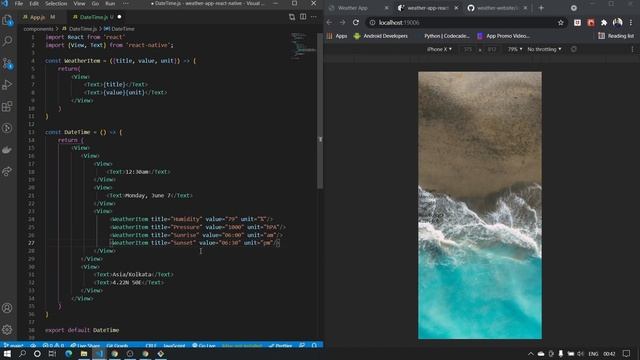Image resolution: width=640 pixels, height=360 pixels.
Task: Close the Weather App browser tab
Action: pyautogui.click(x=386, y=8)
